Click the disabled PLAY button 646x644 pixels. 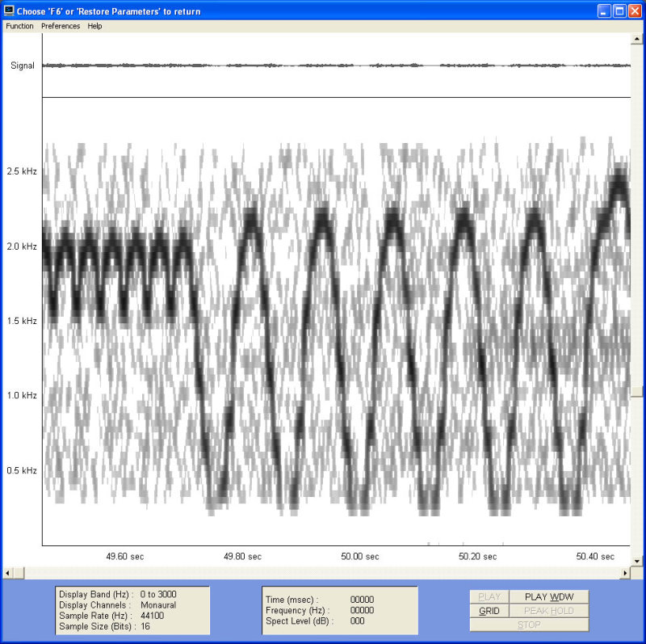point(489,596)
